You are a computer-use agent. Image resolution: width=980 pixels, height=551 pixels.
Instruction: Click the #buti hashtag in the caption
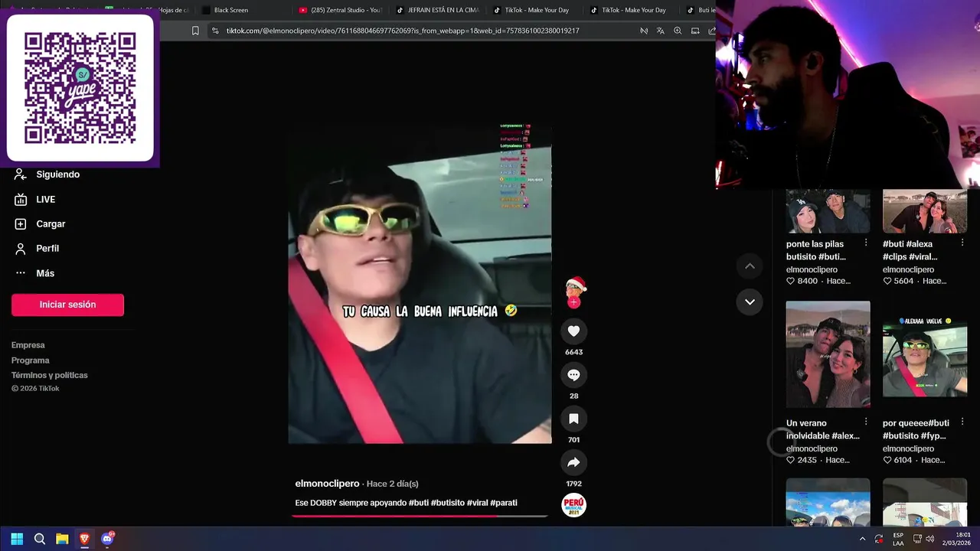[x=418, y=503]
